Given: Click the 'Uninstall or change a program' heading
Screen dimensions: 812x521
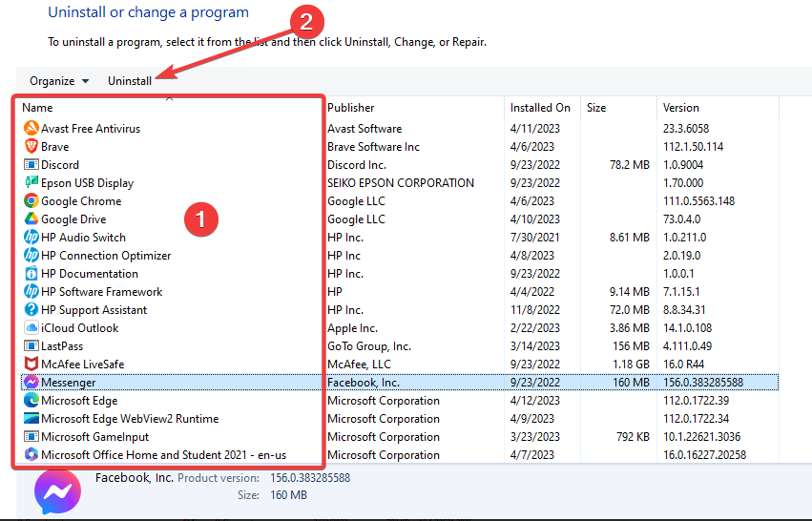Looking at the screenshot, I should [148, 11].
